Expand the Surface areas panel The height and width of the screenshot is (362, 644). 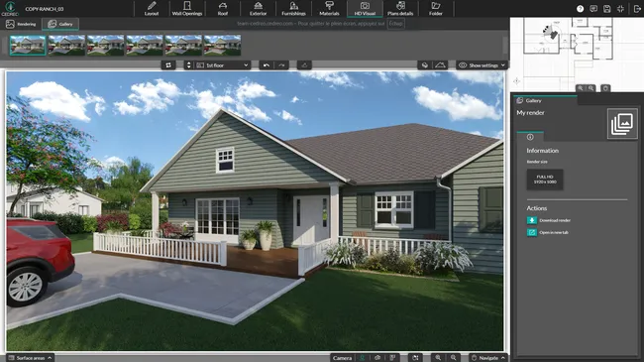[x=30, y=358]
